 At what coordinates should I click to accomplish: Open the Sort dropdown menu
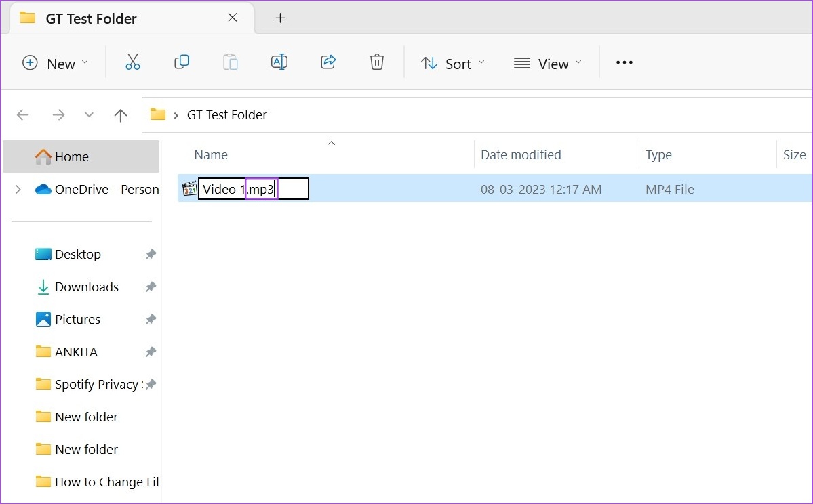[453, 63]
